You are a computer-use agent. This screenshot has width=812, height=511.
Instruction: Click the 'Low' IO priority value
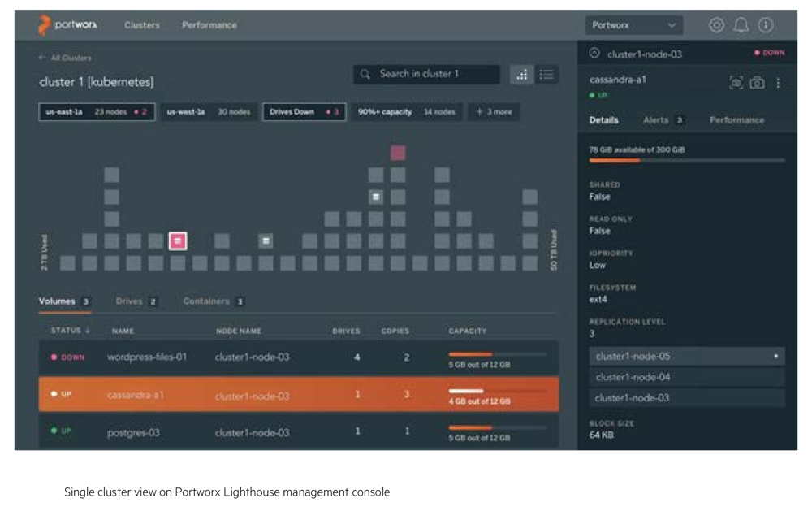click(597, 265)
